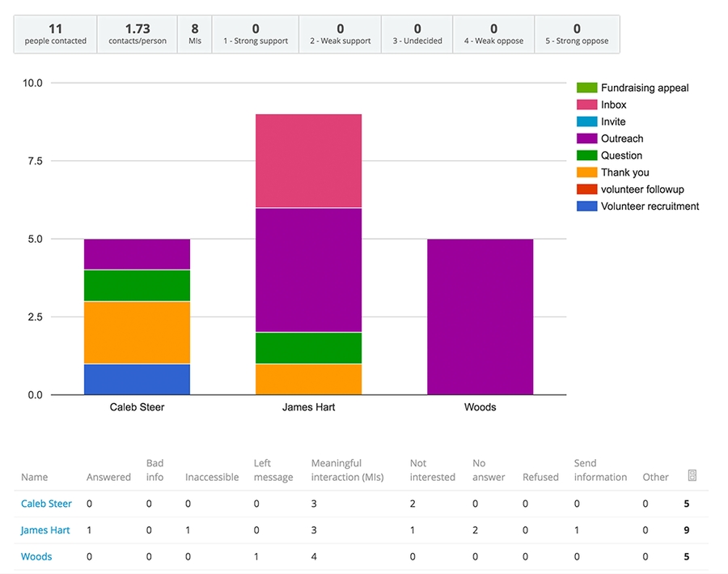This screenshot has height=574, width=728.
Task: Select the 5 - Strong oppose stat box
Action: [577, 34]
